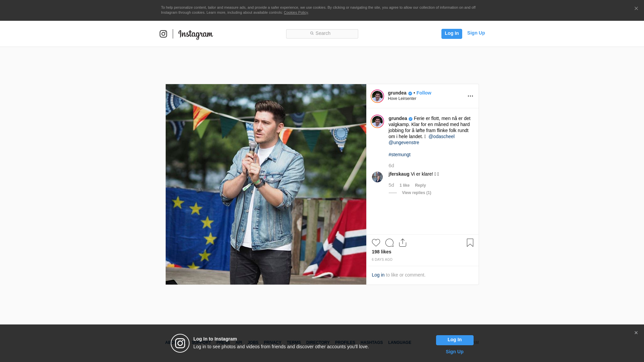Click the Instagram camera glyph icon

click(x=163, y=34)
